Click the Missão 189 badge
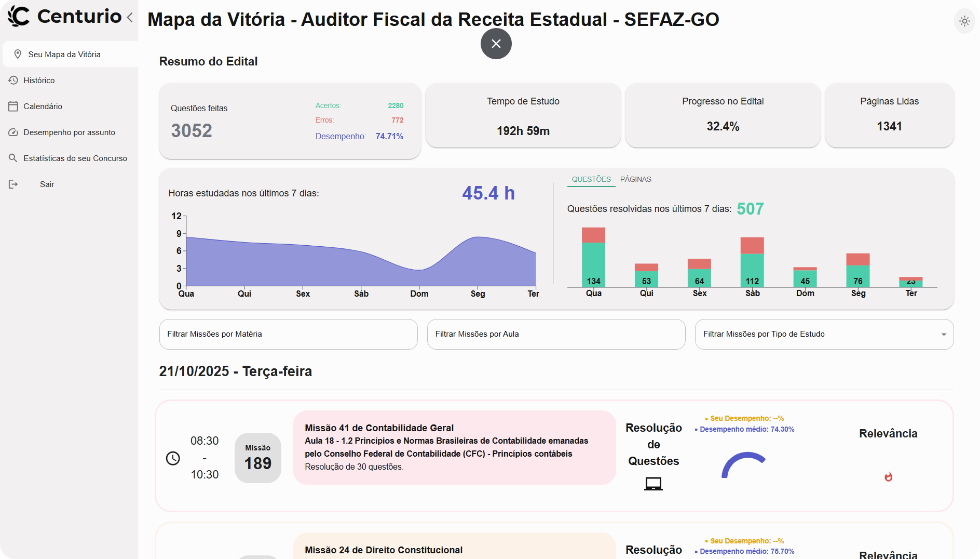The image size is (980, 559). (x=258, y=458)
